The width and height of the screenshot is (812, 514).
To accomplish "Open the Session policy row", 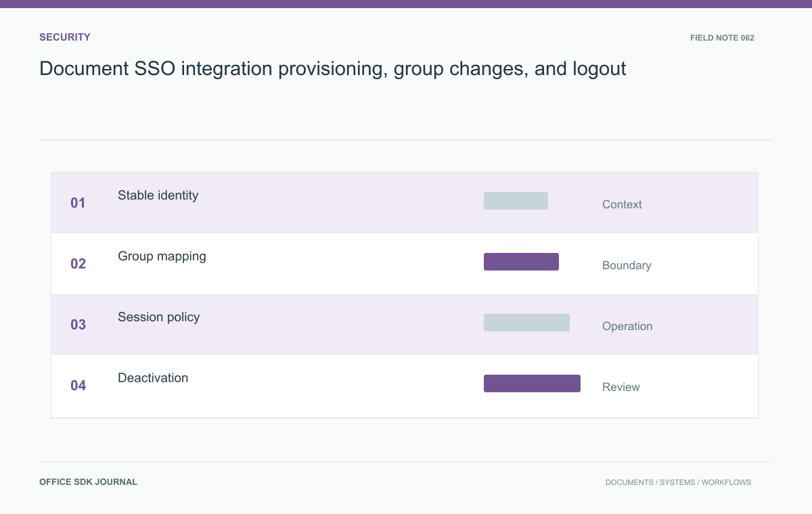I will 405,325.
